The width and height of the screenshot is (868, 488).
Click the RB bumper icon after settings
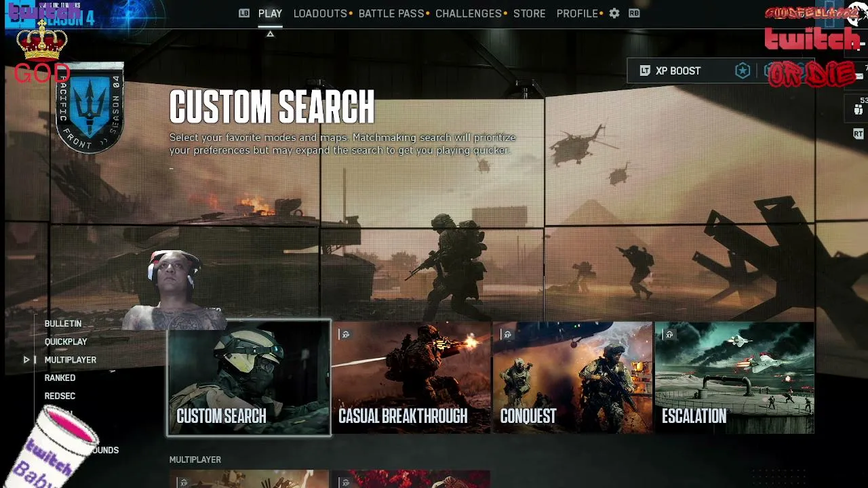[x=634, y=14]
